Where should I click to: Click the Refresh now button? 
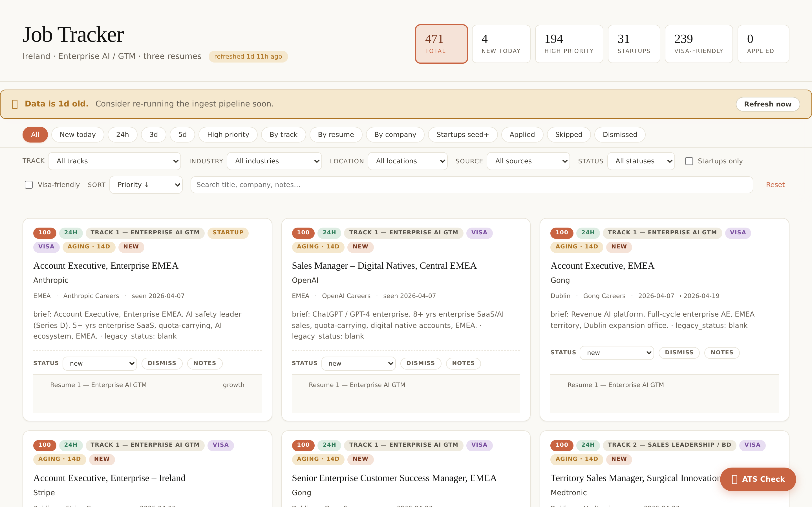tap(768, 104)
